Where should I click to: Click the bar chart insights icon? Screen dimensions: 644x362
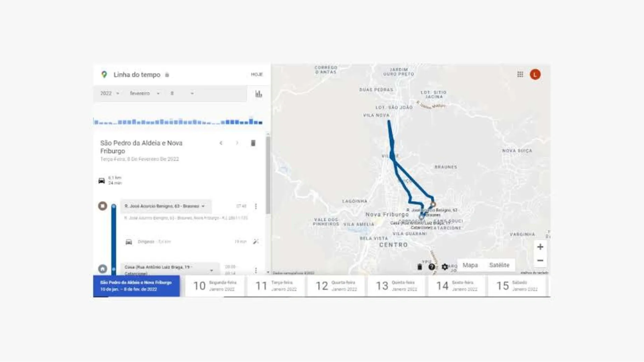[x=259, y=94]
